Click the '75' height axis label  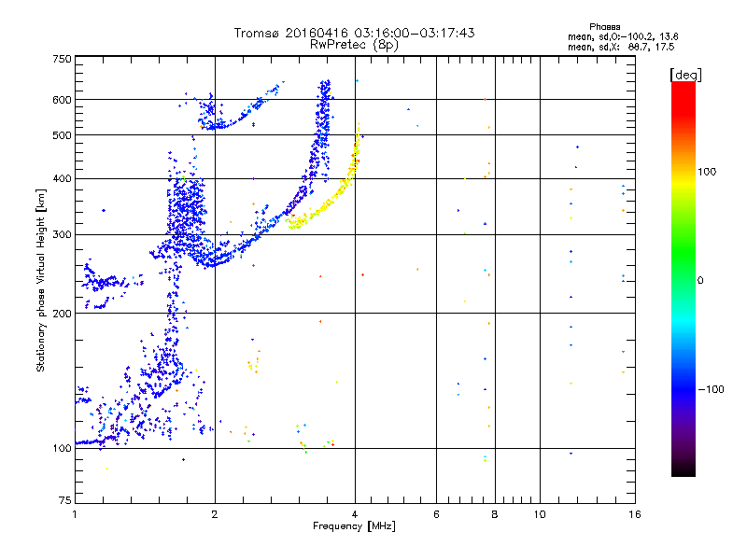pyautogui.click(x=65, y=500)
